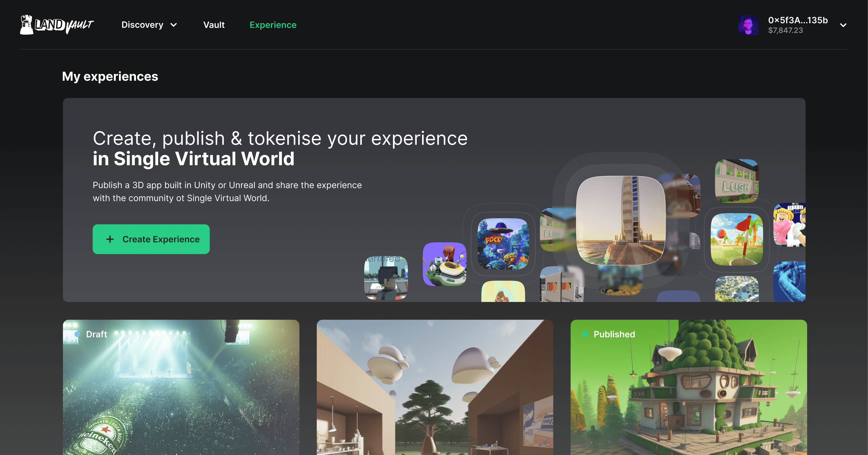The height and width of the screenshot is (455, 868).
Task: Go to the Vault tab
Action: coord(214,25)
